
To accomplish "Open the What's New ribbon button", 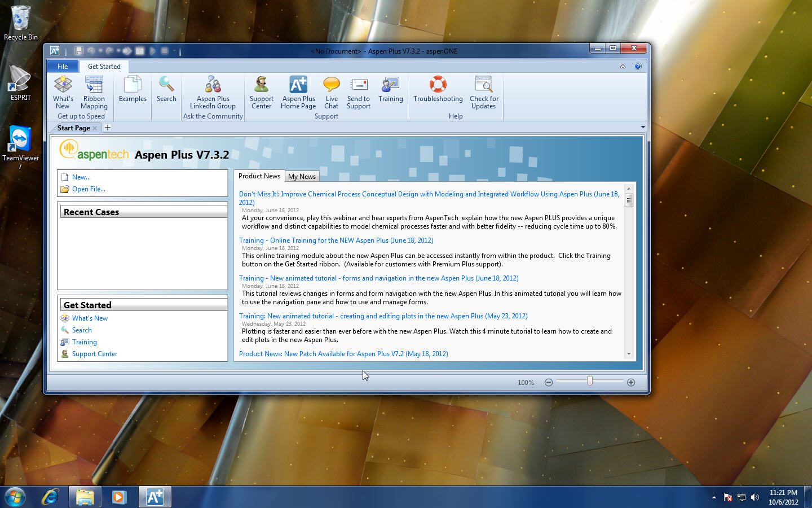I will [63, 93].
